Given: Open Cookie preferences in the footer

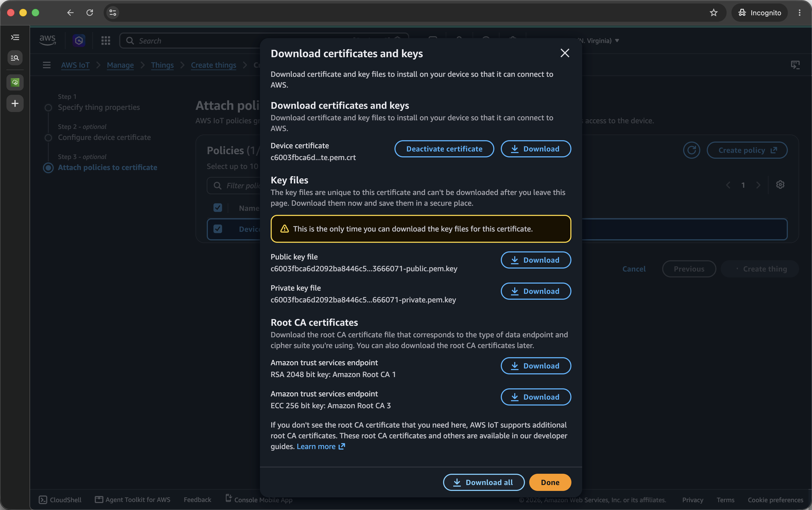Looking at the screenshot, I should 775,500.
